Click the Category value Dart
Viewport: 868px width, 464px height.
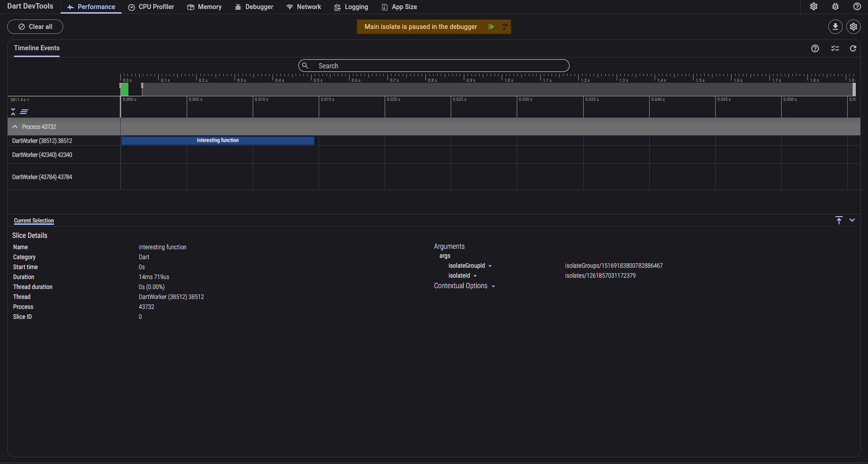click(x=144, y=257)
